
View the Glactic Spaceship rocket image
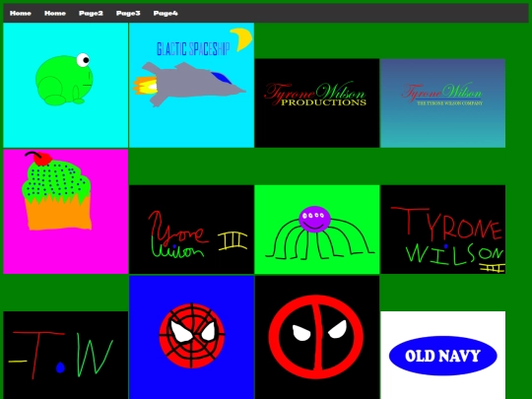coord(192,85)
